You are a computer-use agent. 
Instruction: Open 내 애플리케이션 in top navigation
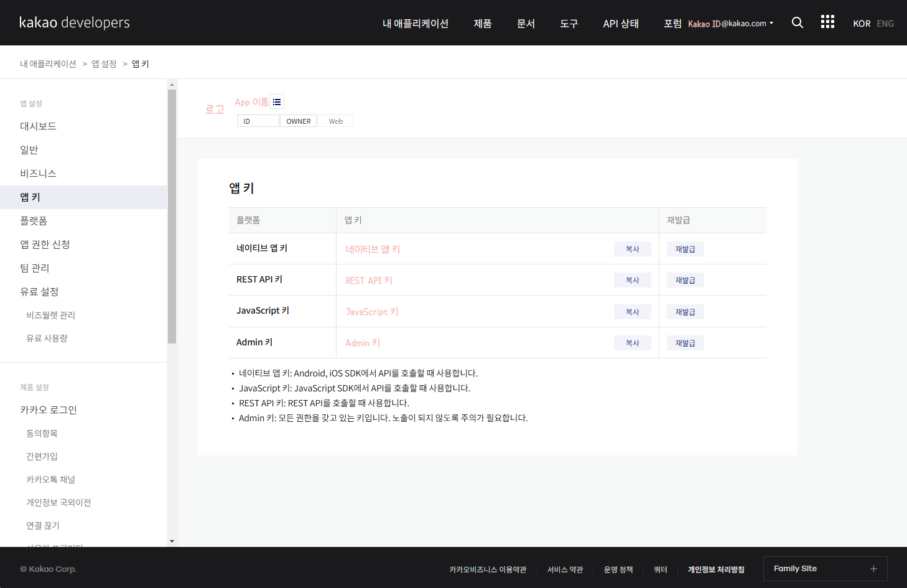click(416, 24)
